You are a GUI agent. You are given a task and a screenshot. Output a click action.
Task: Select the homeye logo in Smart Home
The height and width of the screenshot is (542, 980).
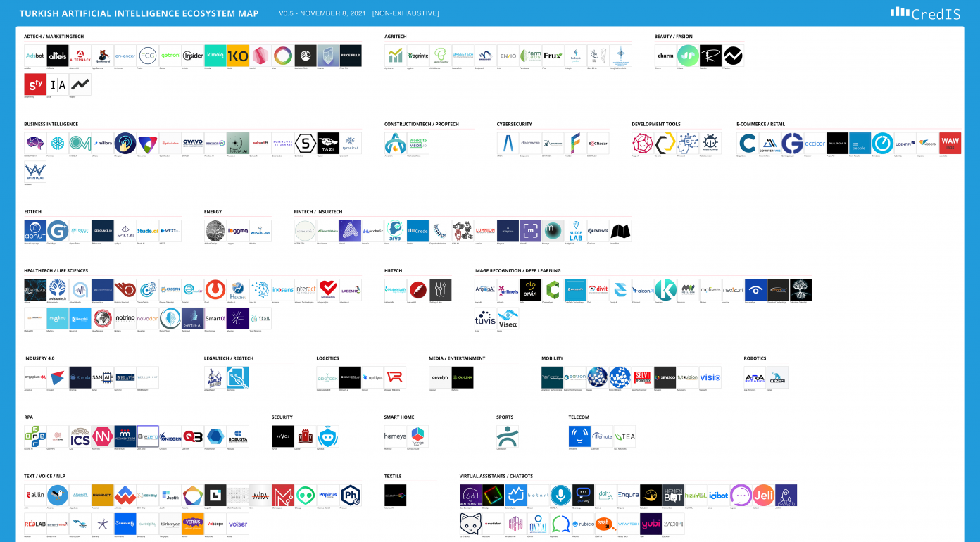pyautogui.click(x=395, y=436)
